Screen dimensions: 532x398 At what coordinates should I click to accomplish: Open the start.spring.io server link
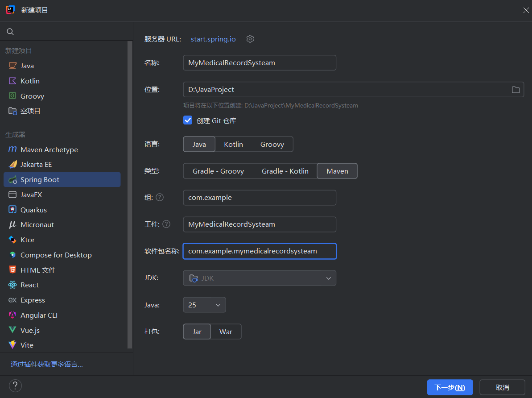pos(213,39)
